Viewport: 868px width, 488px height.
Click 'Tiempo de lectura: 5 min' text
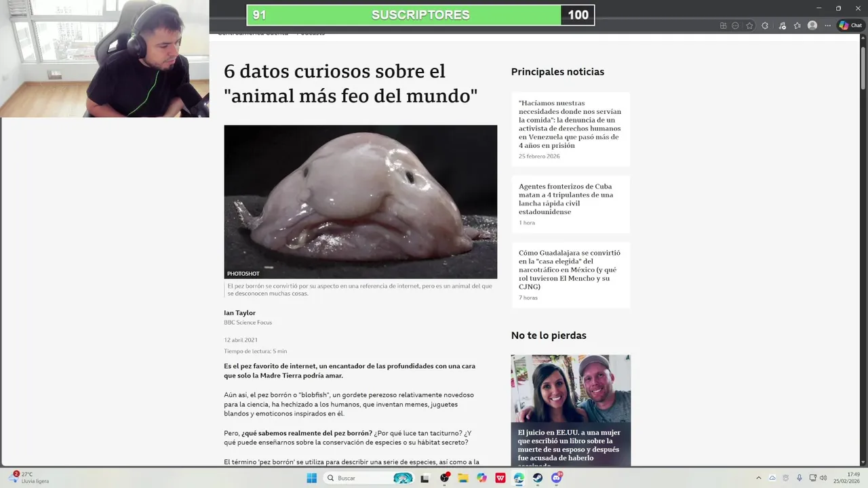pyautogui.click(x=255, y=351)
